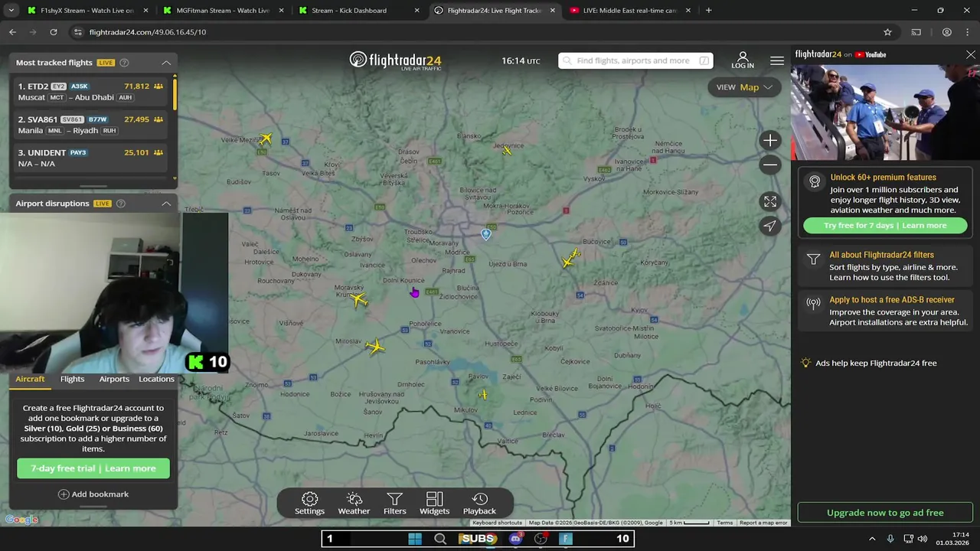Select the aircraft near Miroslav
The width and height of the screenshot is (980, 551).
[374, 347]
